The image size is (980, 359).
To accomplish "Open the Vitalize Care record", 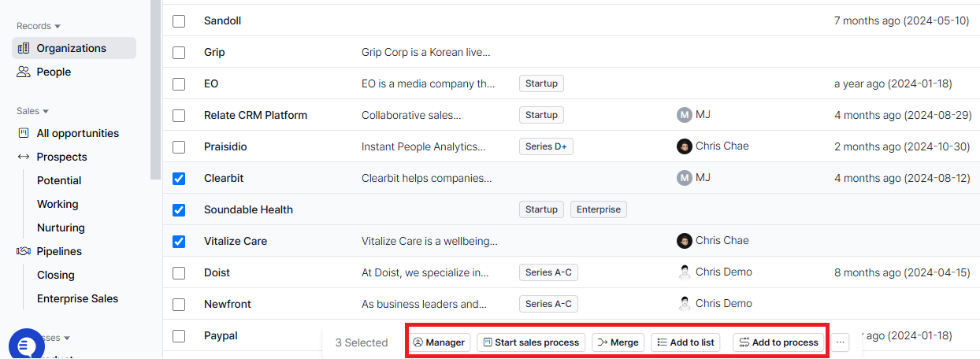I will click(236, 241).
